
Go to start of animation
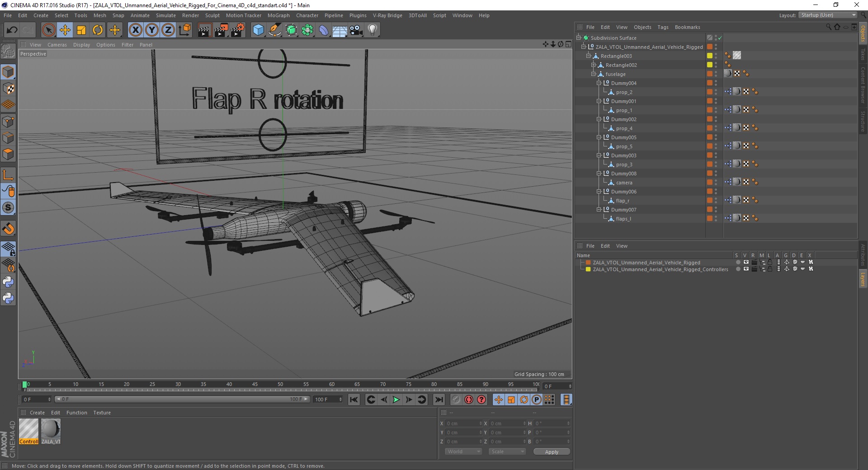point(354,399)
